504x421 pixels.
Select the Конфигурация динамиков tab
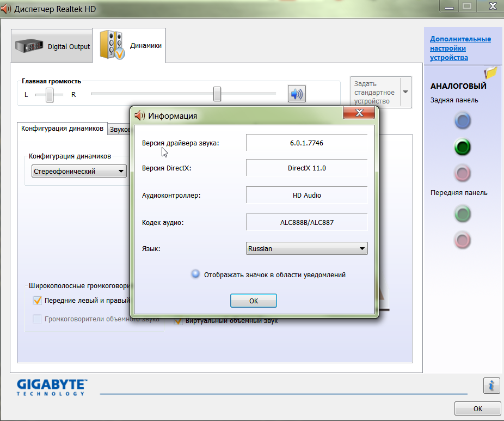[x=62, y=129]
